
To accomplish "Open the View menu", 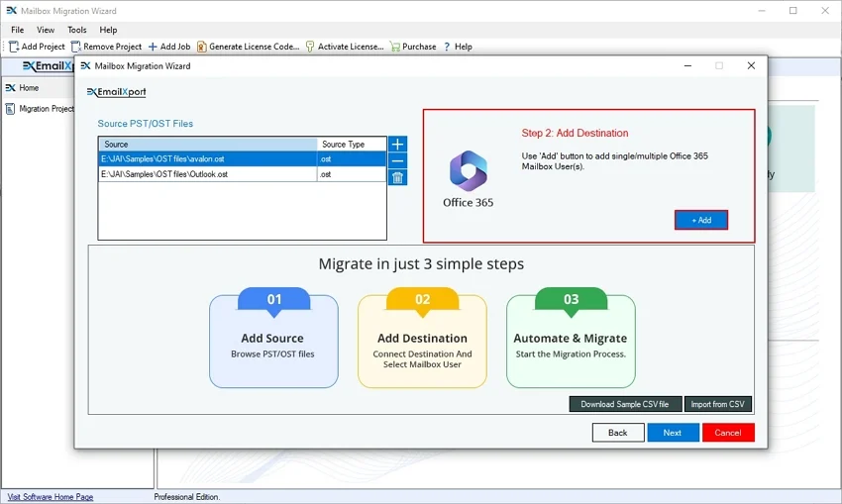I will click(47, 31).
